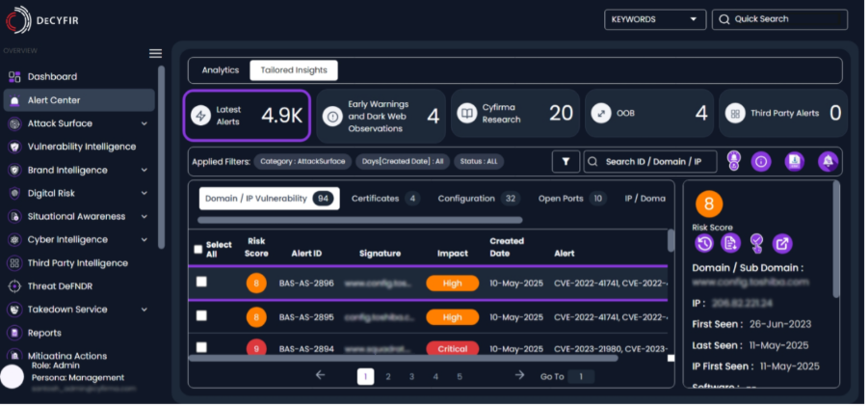
Task: Click the Critical impact badge for BAS-AS-2894
Action: (x=452, y=348)
